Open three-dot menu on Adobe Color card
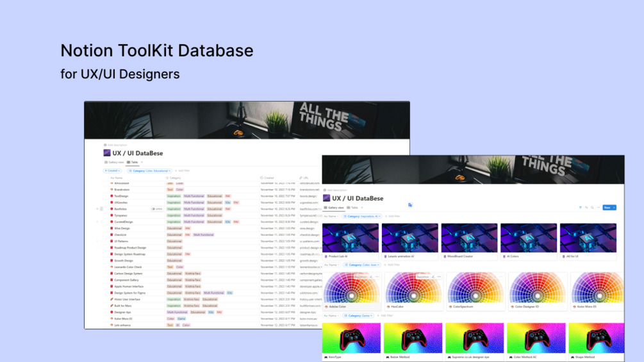 click(377, 277)
